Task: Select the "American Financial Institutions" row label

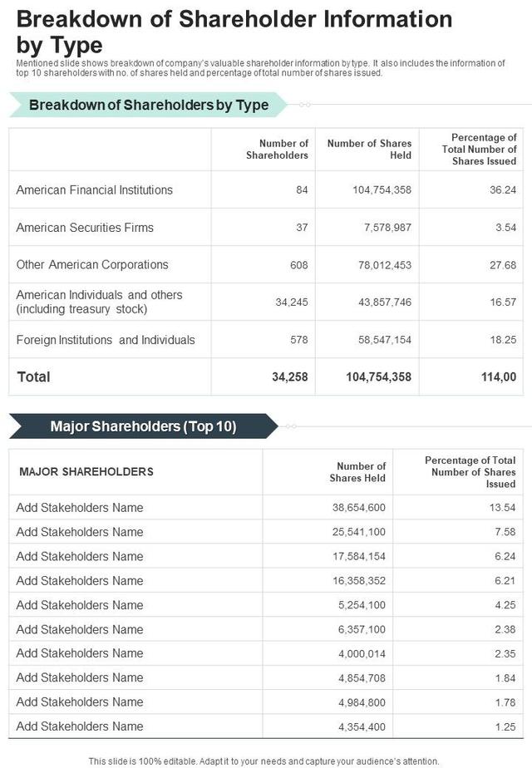Action: (x=95, y=190)
